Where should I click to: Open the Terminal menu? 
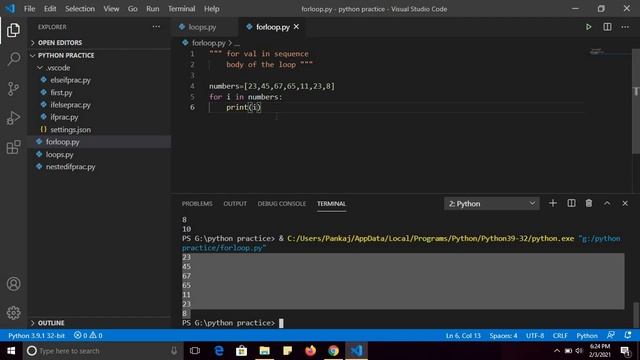(x=182, y=9)
